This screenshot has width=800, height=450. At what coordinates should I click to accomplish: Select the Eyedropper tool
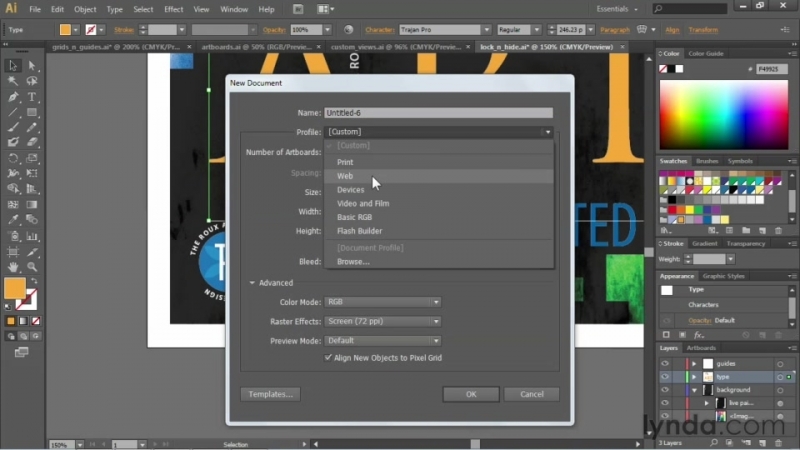coord(13,220)
